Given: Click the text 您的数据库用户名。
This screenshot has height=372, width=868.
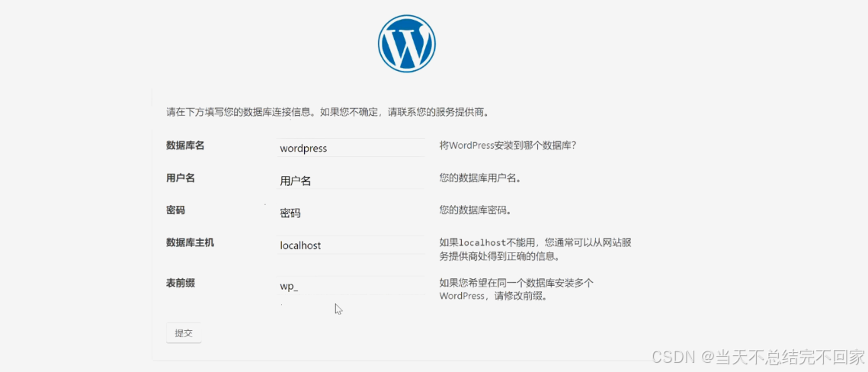Looking at the screenshot, I should pyautogui.click(x=481, y=178).
